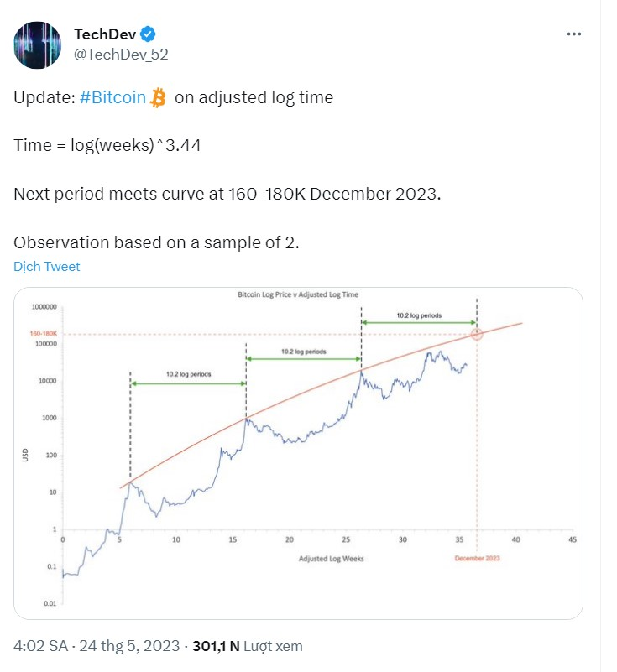Click the line starting Next period meets curve
Image resolution: width=617 pixels, height=672 pixels.
pyautogui.click(x=227, y=194)
